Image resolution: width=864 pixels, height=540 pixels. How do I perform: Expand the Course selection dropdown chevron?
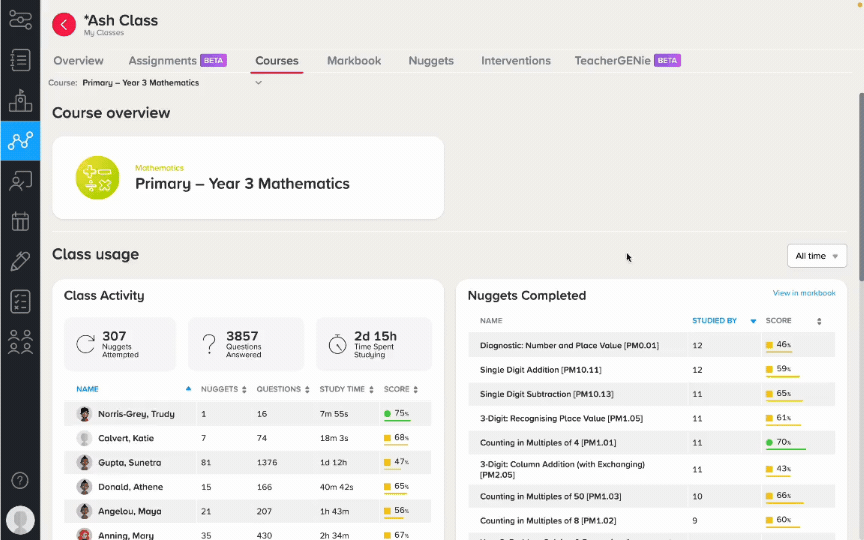[258, 83]
